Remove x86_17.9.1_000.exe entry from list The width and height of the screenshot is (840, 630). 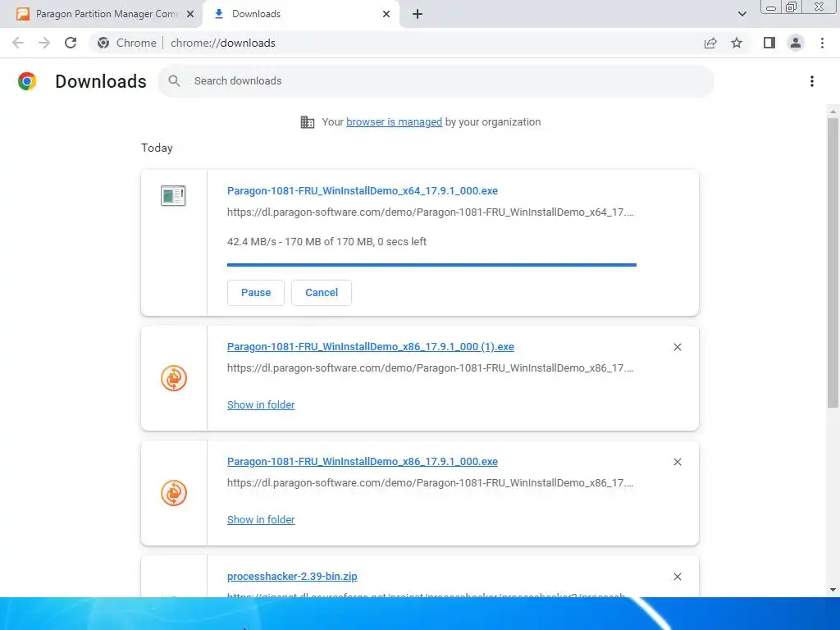[677, 462]
